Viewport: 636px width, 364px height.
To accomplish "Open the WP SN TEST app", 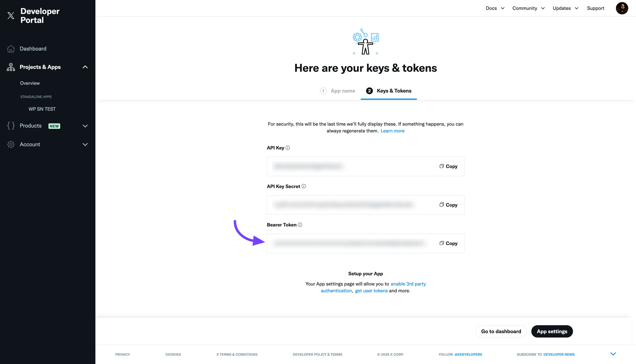I will (x=42, y=109).
